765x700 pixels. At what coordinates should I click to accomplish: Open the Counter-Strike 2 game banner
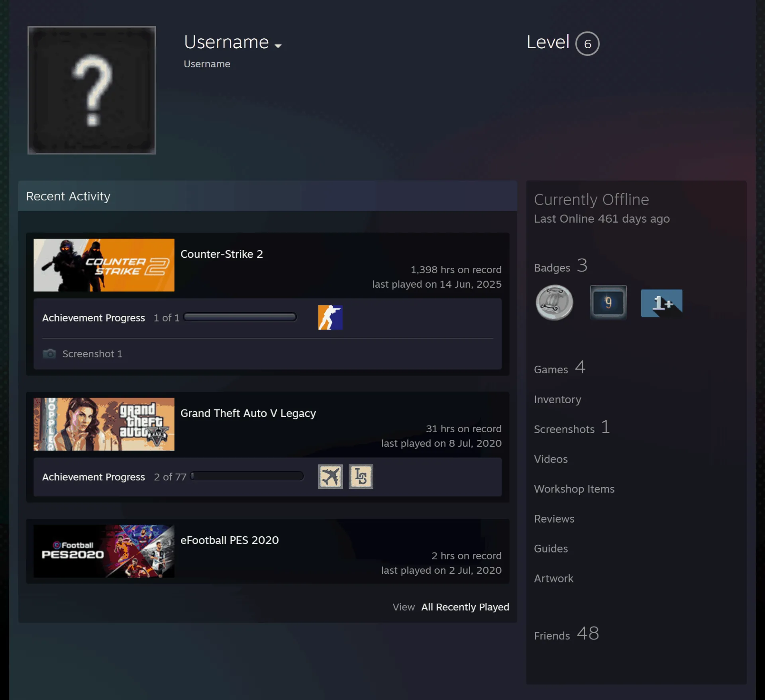click(104, 265)
